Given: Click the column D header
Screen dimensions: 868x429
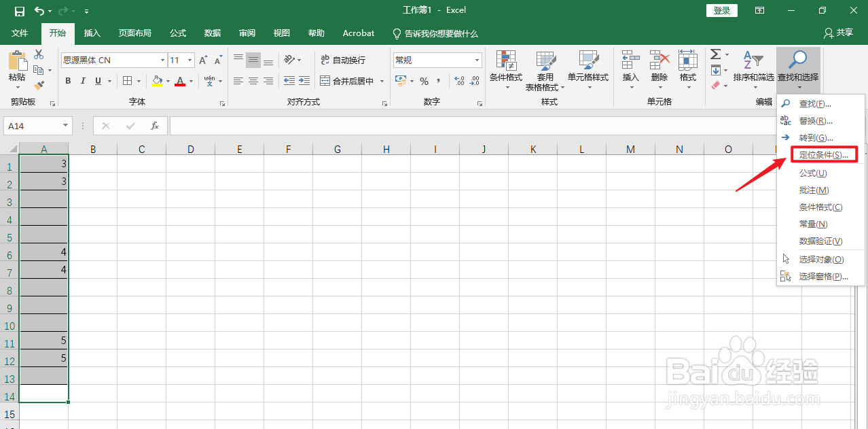Looking at the screenshot, I should (191, 149).
